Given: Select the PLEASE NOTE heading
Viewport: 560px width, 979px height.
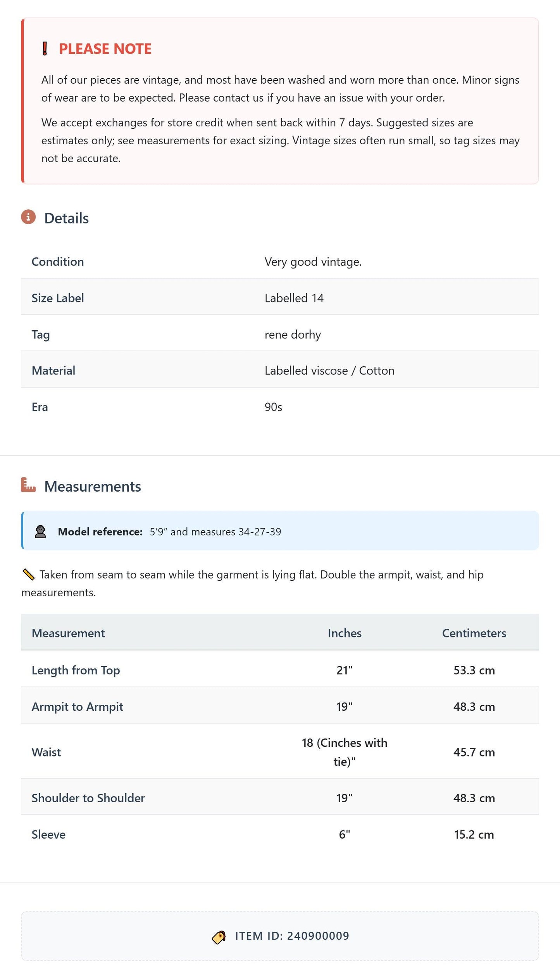Looking at the screenshot, I should click(x=105, y=49).
